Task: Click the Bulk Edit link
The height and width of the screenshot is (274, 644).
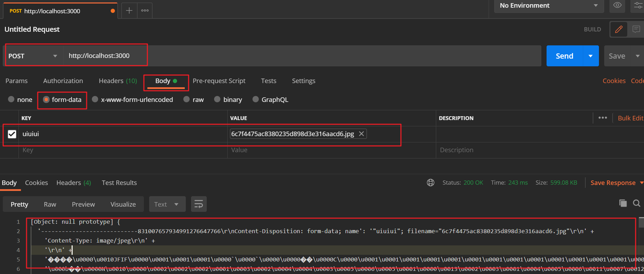Action: tap(630, 118)
